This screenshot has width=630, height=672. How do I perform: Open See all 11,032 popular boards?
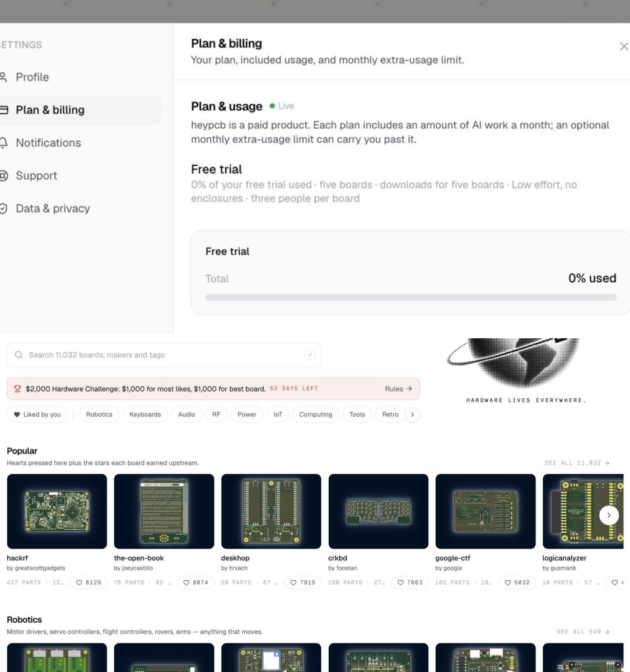point(577,463)
